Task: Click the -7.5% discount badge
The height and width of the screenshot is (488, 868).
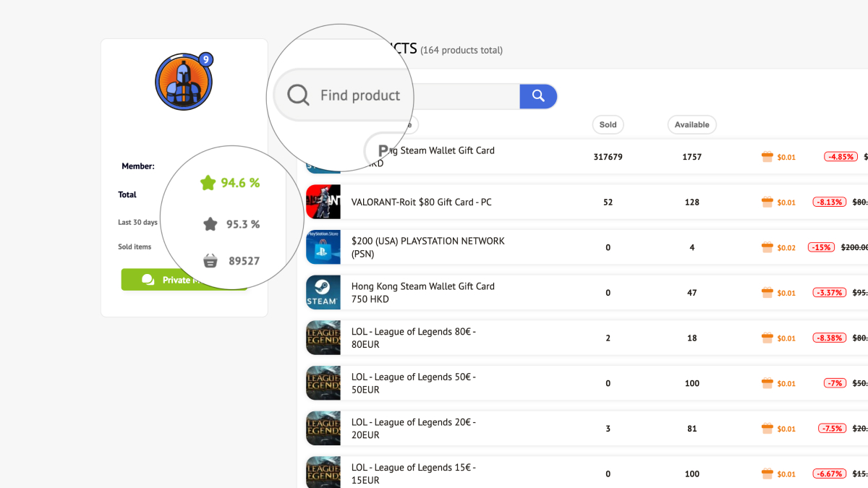Action: click(x=833, y=428)
